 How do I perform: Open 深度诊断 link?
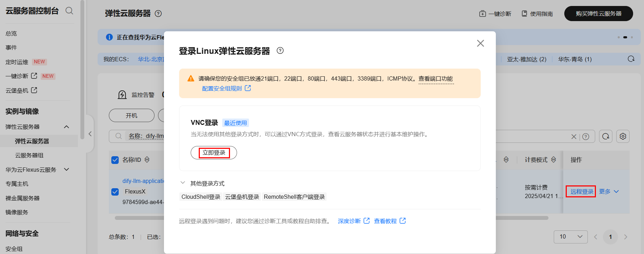(x=354, y=221)
